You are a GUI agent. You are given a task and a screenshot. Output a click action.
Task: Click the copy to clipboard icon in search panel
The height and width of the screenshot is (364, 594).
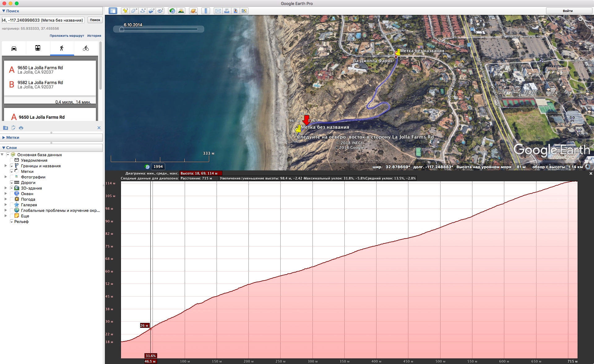pos(13,128)
